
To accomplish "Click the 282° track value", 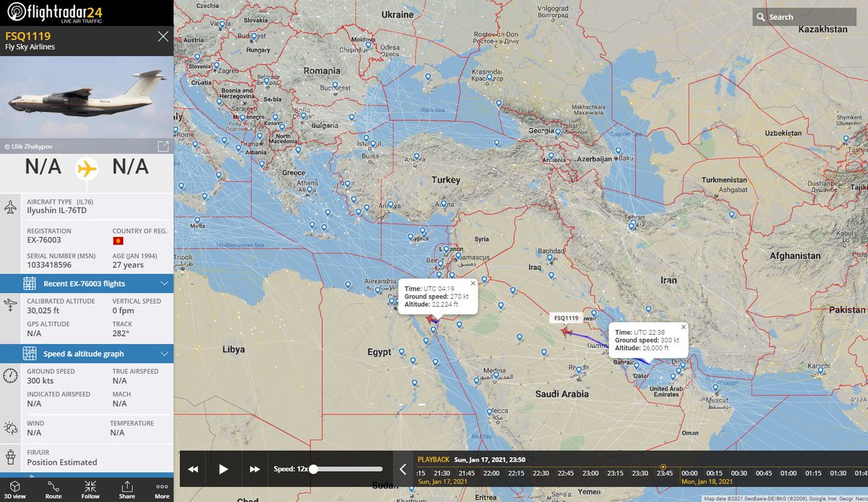I will pos(121,333).
